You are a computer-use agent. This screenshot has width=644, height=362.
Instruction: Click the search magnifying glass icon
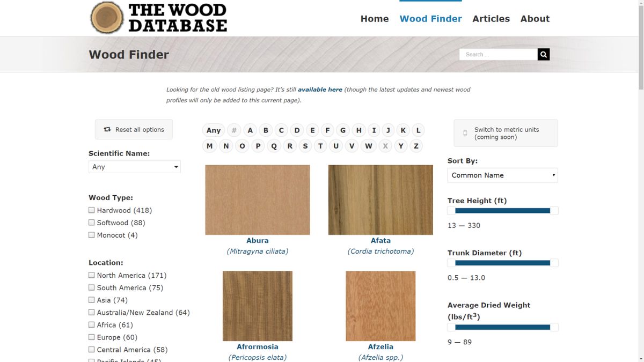(543, 54)
